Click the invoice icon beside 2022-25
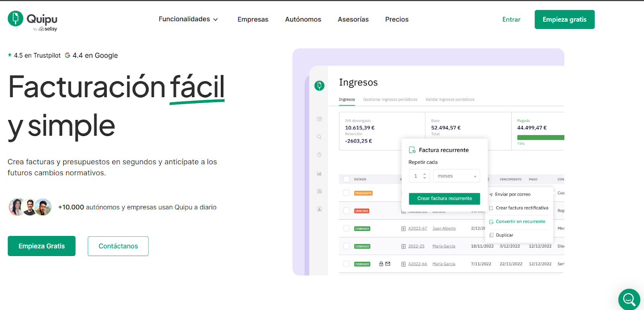644x310 pixels. coord(403,246)
